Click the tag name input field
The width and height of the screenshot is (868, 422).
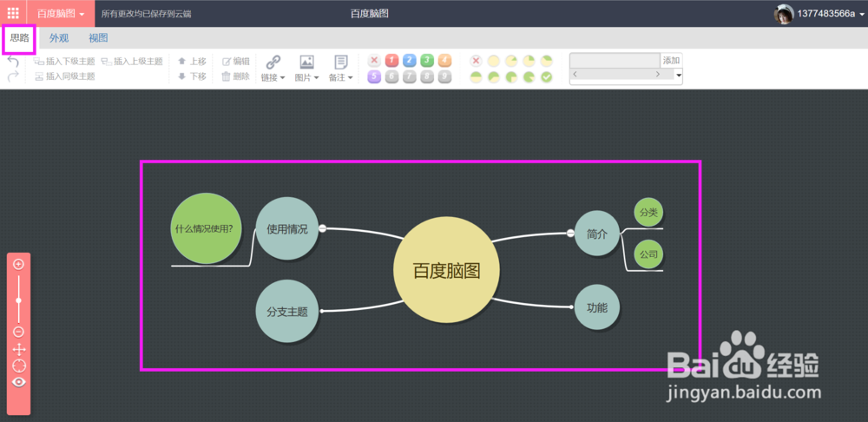click(615, 61)
